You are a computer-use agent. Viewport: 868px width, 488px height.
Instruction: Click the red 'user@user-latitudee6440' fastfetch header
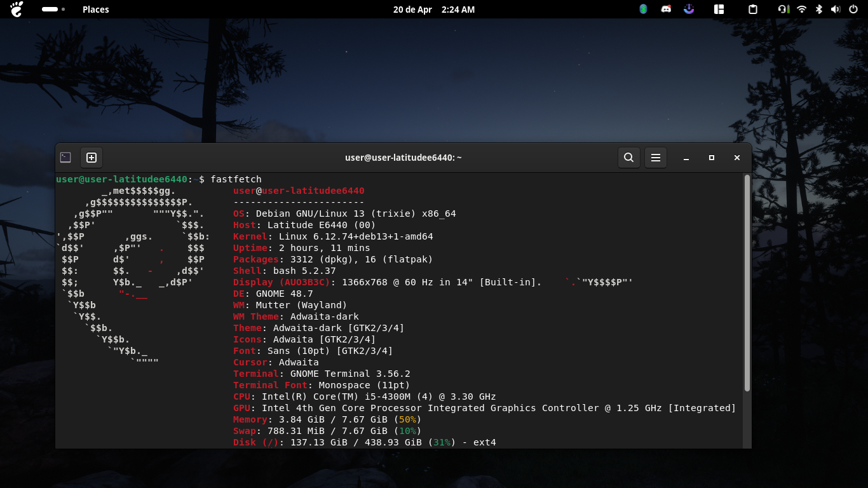pyautogui.click(x=299, y=191)
